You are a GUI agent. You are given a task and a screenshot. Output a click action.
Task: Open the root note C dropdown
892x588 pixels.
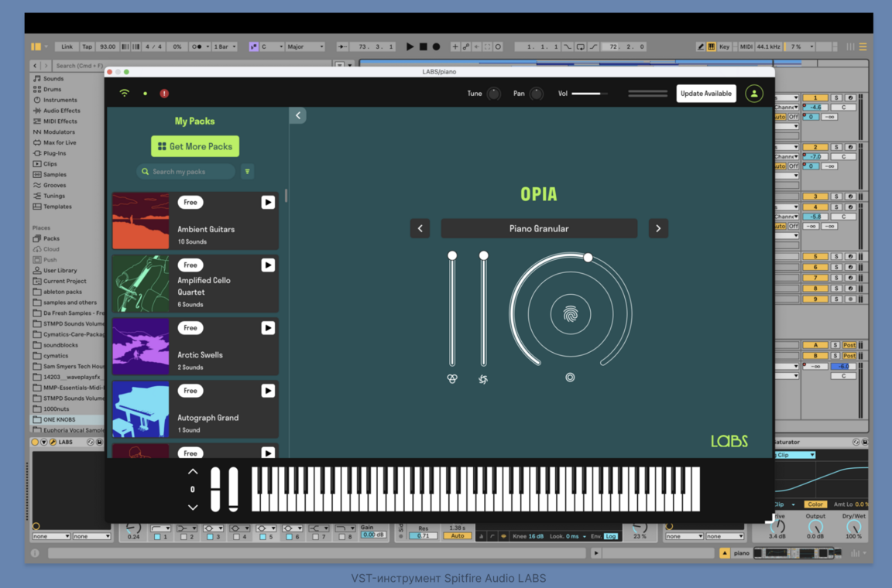pos(271,46)
